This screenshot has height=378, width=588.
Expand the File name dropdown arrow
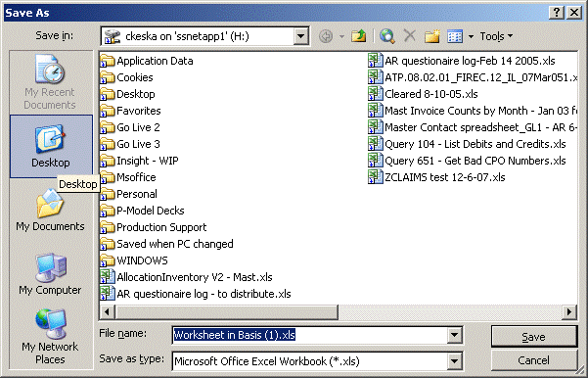point(454,335)
